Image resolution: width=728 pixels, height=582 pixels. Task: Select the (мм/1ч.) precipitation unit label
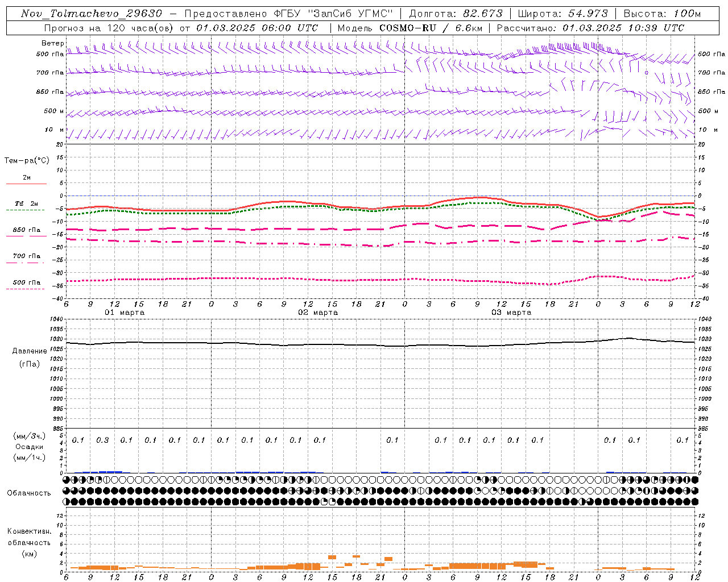pyautogui.click(x=30, y=458)
